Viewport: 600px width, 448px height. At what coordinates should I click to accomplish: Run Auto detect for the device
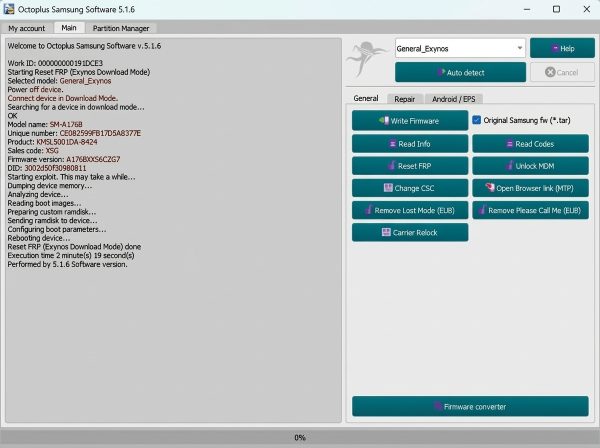click(x=460, y=72)
